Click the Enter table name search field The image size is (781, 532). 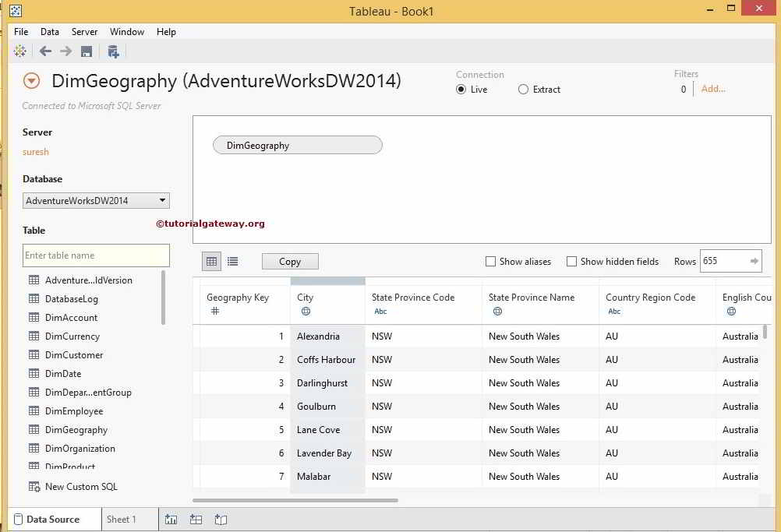click(96, 255)
